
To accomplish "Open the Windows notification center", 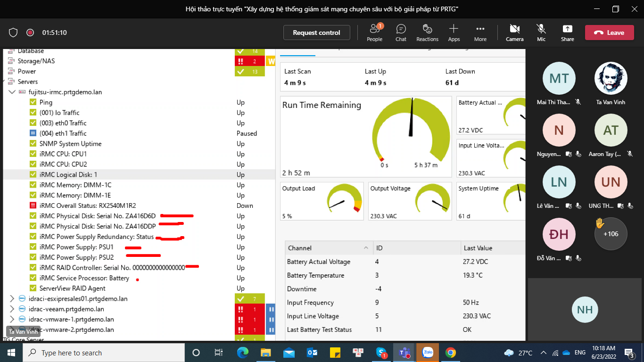I will [629, 353].
